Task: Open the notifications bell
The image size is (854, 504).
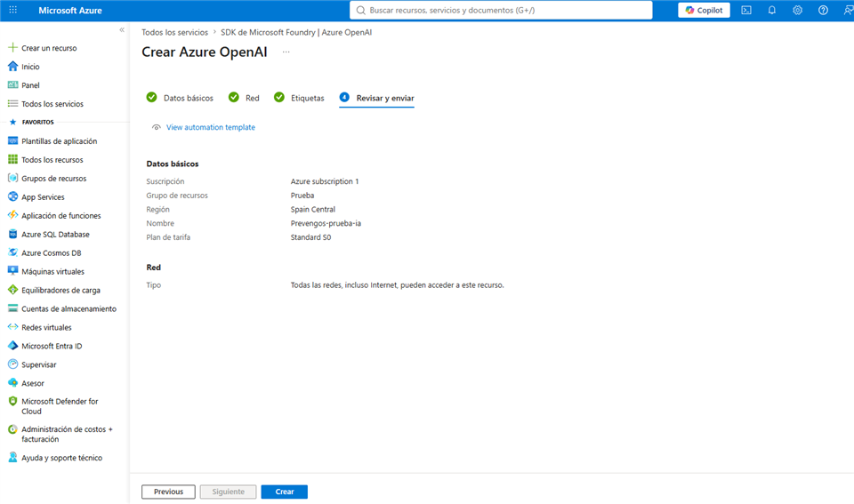Action: point(772,10)
